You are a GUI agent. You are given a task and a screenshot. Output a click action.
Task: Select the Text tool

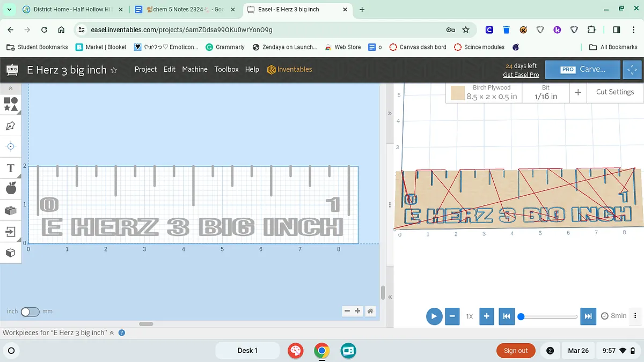[10, 168]
